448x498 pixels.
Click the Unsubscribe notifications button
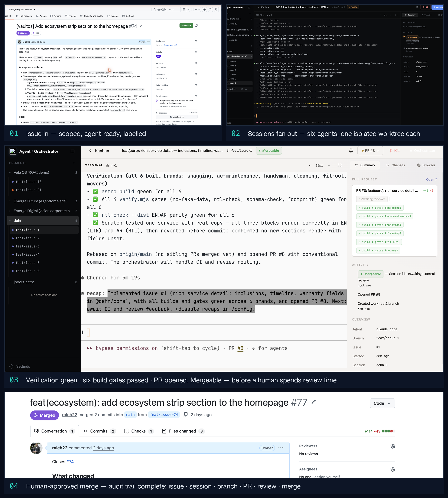(x=176, y=117)
